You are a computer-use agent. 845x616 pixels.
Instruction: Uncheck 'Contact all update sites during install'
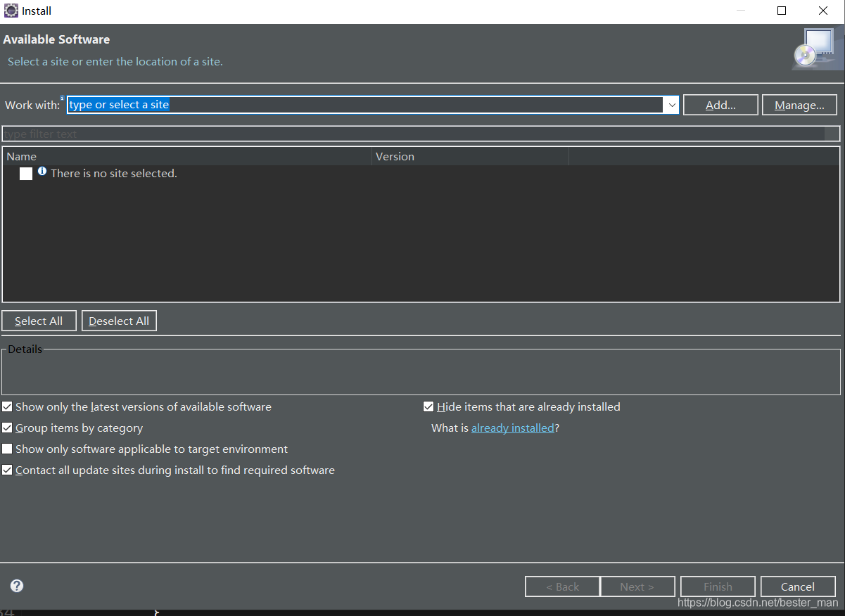click(7, 470)
